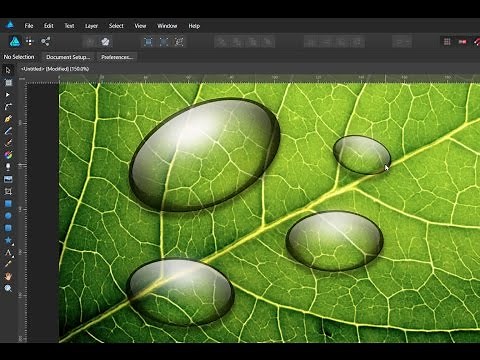The height and width of the screenshot is (360, 480).
Task: Open the Help menu
Action: pyautogui.click(x=194, y=26)
